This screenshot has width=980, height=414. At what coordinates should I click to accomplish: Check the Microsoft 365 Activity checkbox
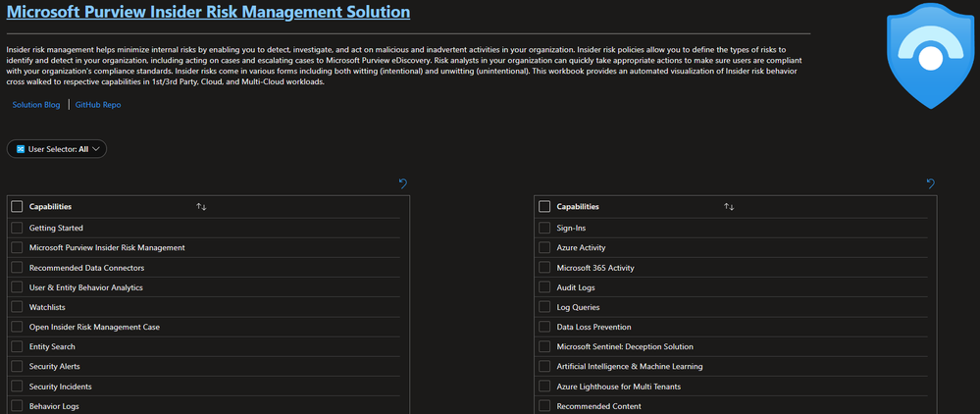pos(544,268)
